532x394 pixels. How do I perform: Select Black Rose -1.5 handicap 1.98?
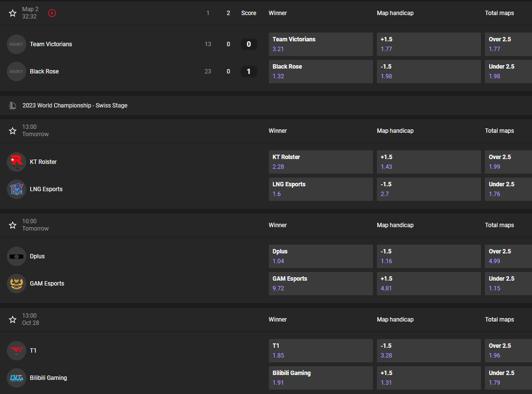pyautogui.click(x=428, y=72)
